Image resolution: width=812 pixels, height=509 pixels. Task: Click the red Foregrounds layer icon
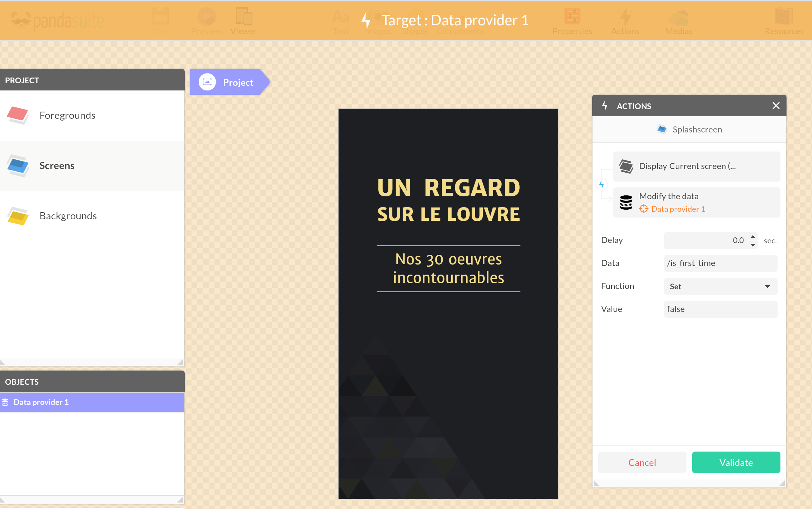pyautogui.click(x=18, y=115)
